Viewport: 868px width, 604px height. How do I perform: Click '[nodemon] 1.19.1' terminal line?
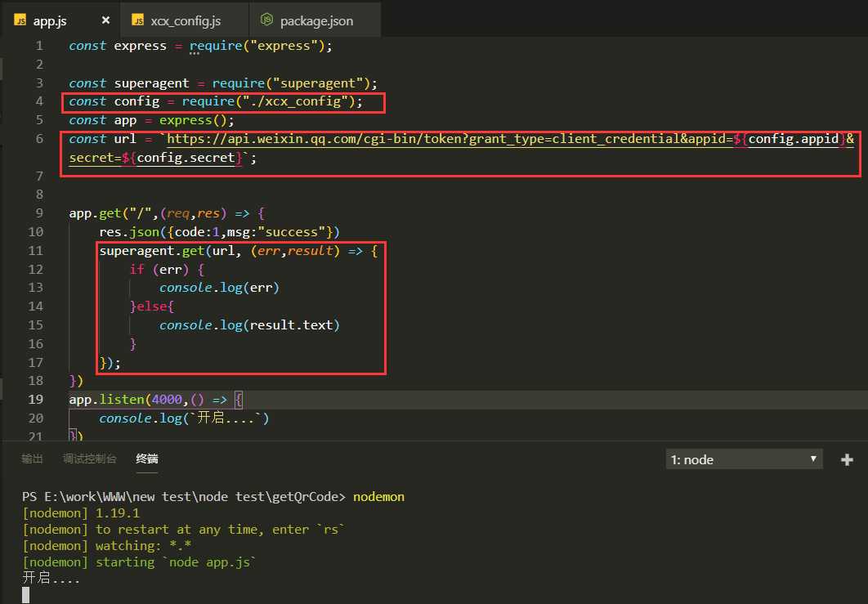pyautogui.click(x=81, y=513)
